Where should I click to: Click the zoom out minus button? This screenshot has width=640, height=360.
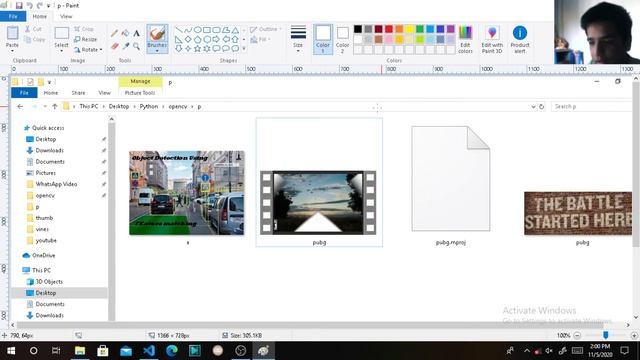point(577,336)
